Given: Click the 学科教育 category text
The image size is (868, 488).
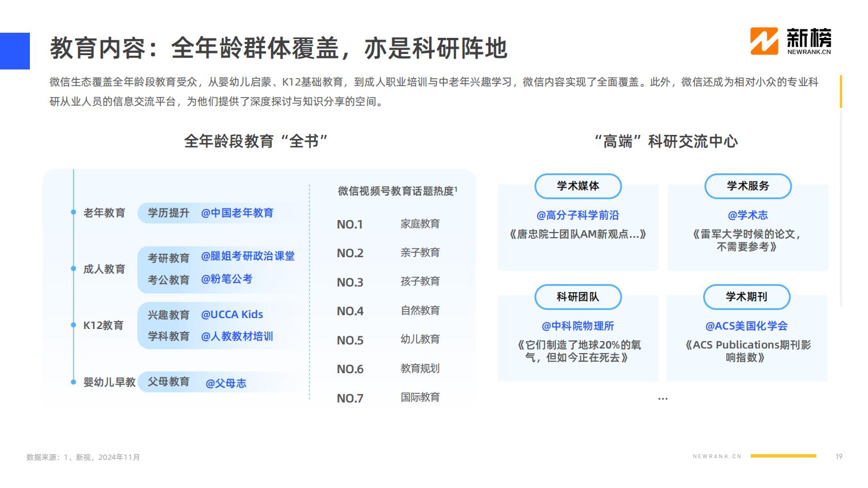Looking at the screenshot, I should coord(168,336).
